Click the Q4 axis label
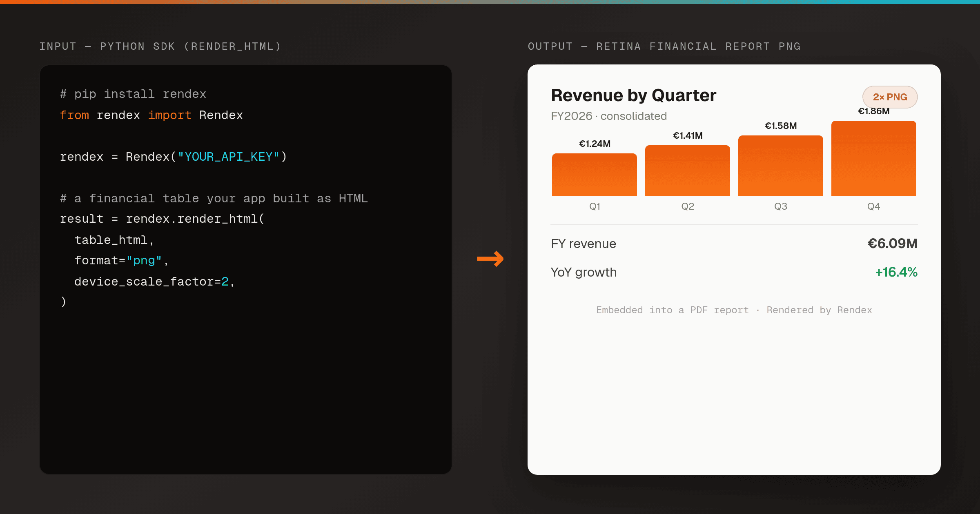This screenshot has height=514, width=980. point(874,206)
